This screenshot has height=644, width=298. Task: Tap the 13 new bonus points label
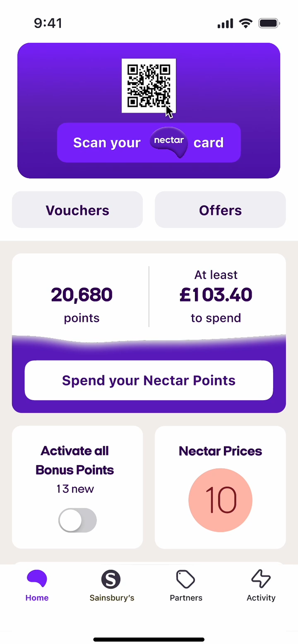pyautogui.click(x=75, y=489)
